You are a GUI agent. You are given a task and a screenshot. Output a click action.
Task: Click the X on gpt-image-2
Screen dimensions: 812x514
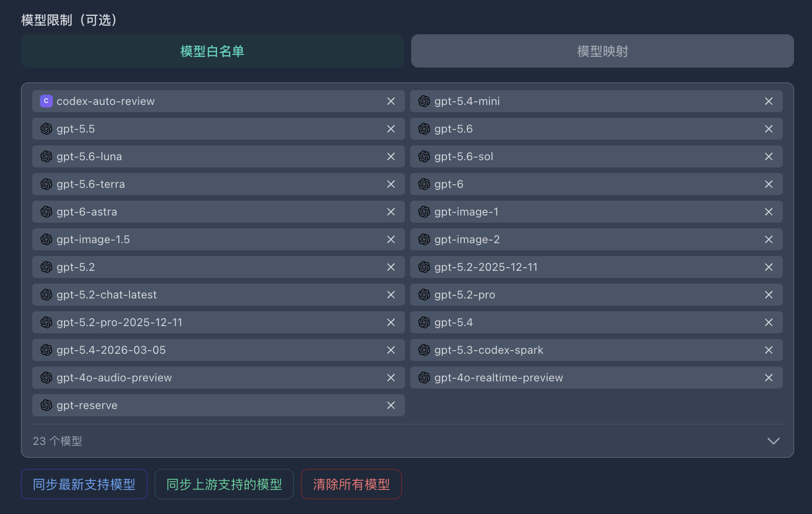click(x=768, y=240)
